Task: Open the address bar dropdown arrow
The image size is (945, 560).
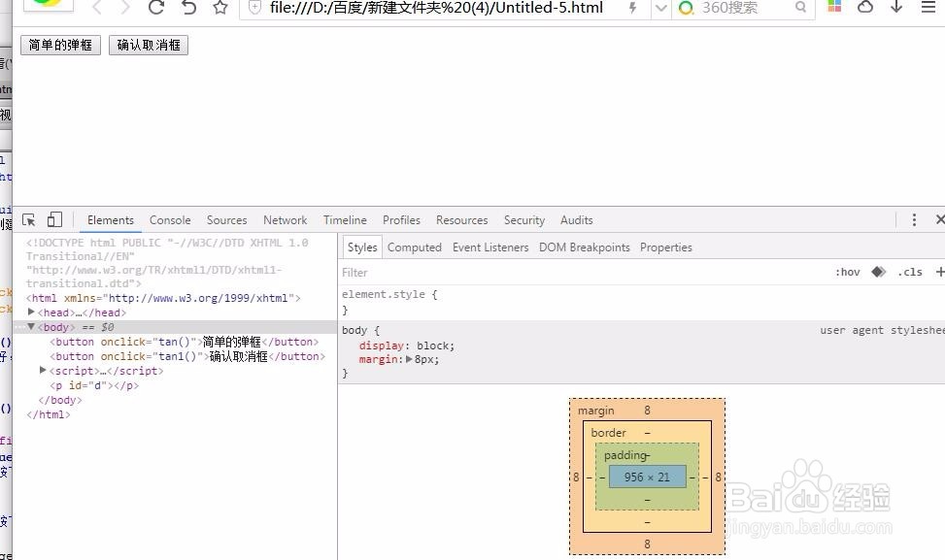Action: [661, 8]
